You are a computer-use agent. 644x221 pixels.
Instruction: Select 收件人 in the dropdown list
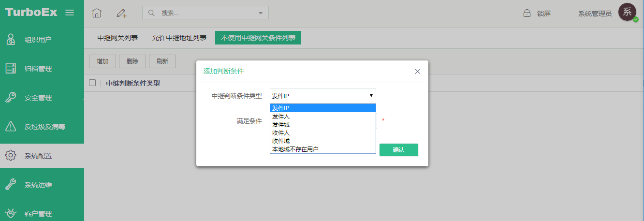tap(322, 133)
